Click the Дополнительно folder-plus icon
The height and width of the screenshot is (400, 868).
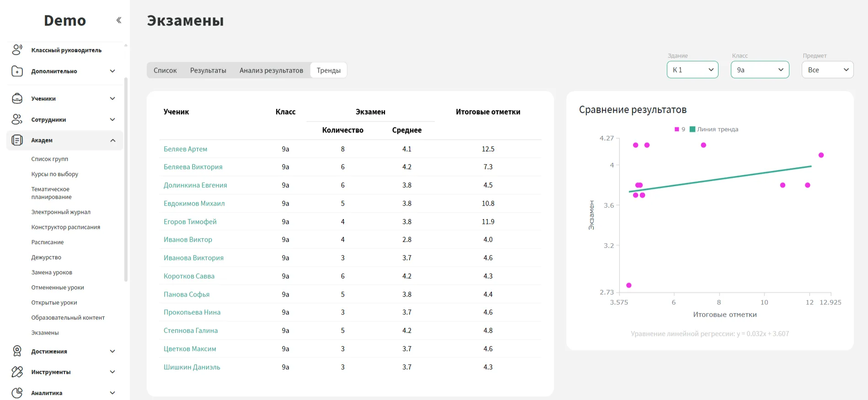(x=17, y=71)
